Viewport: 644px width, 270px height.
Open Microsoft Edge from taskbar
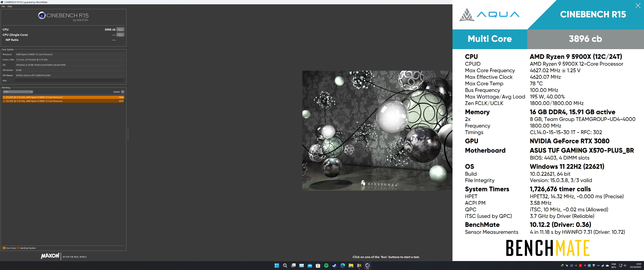click(x=343, y=266)
